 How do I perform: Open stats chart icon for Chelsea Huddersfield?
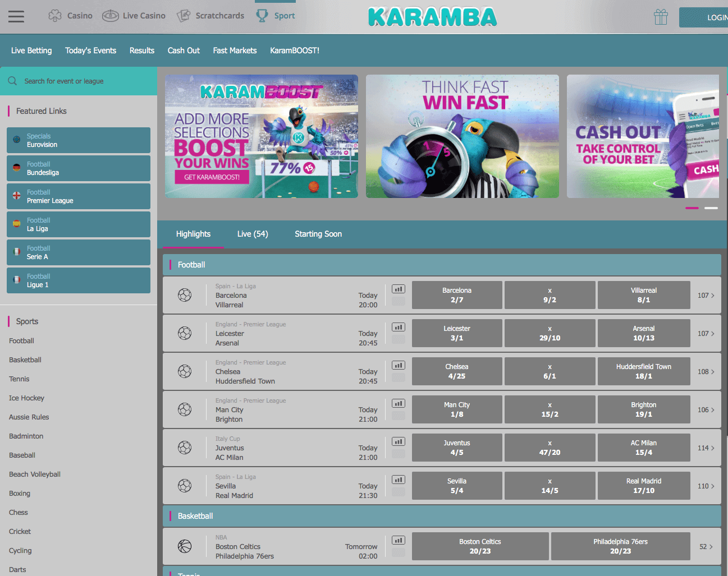pyautogui.click(x=399, y=366)
